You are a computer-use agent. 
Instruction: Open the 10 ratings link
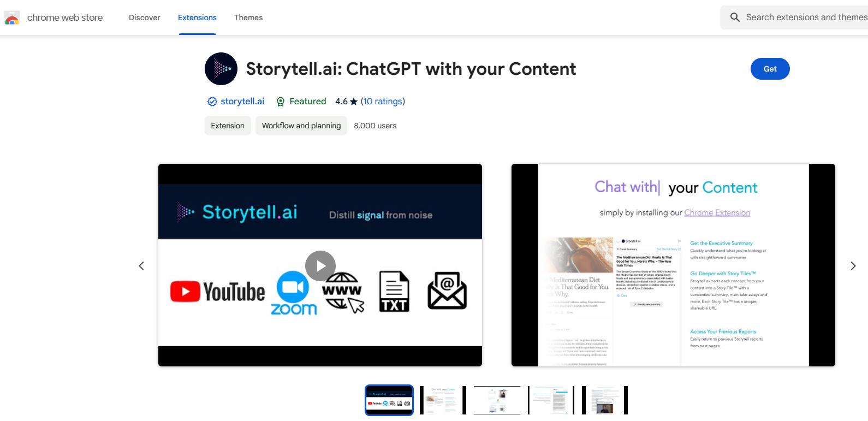point(383,101)
